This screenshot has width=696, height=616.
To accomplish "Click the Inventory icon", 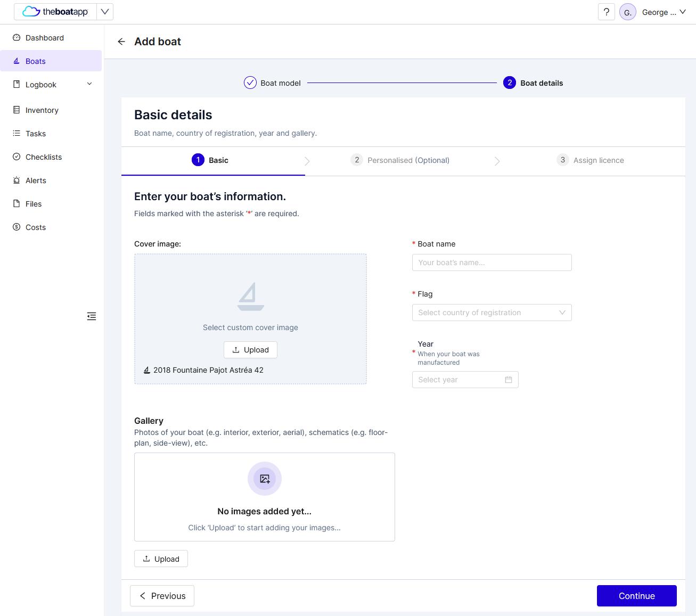I will tap(17, 110).
